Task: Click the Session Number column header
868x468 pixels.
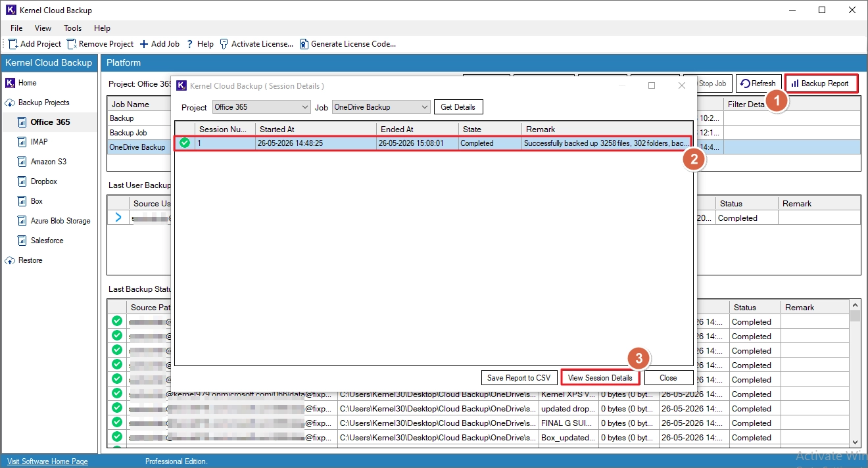Action: 226,129
